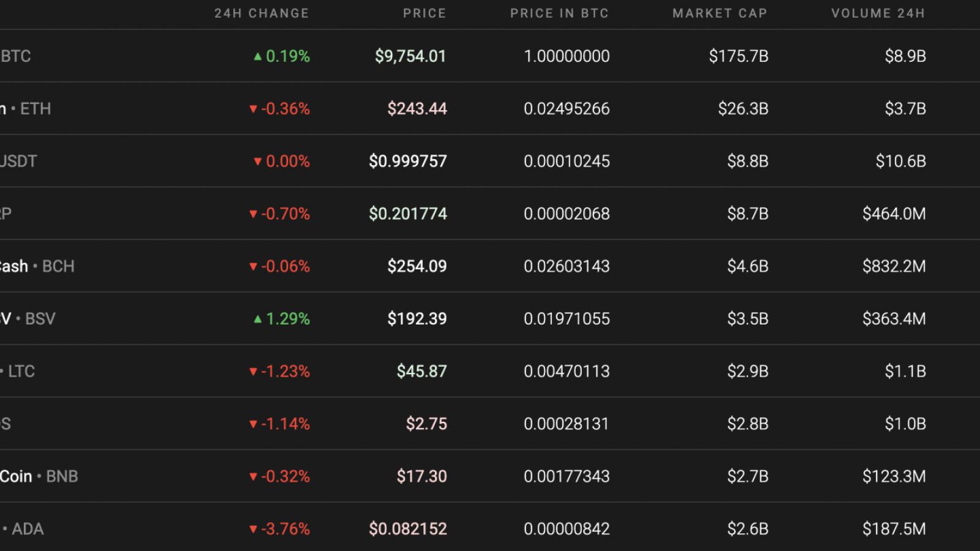This screenshot has width=980, height=551.
Task: Click the red down arrow beside -0.36%
Action: point(253,109)
